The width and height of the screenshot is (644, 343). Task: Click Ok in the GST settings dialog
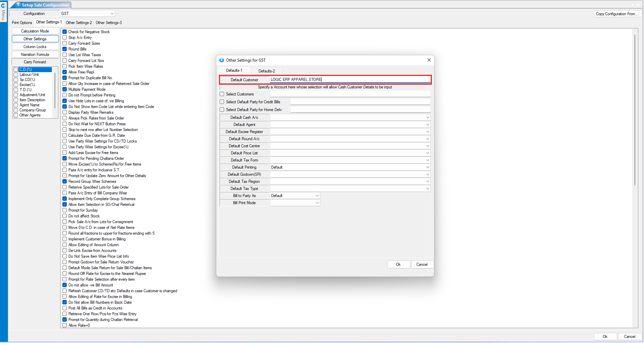tap(398, 264)
